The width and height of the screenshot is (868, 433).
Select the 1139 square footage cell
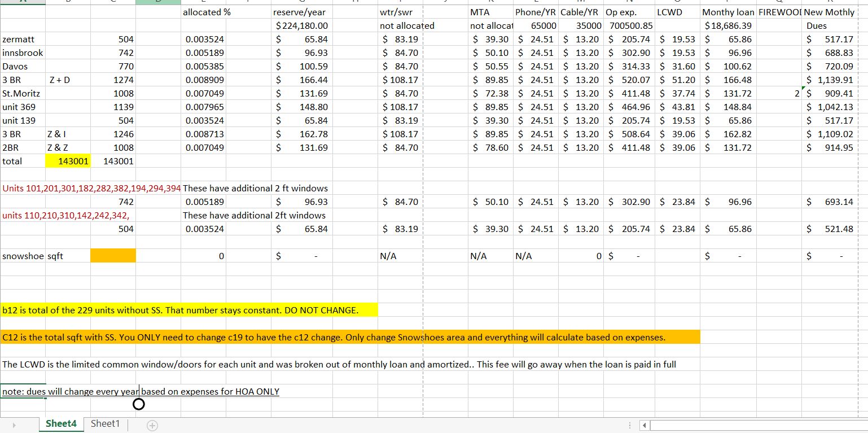click(x=113, y=107)
